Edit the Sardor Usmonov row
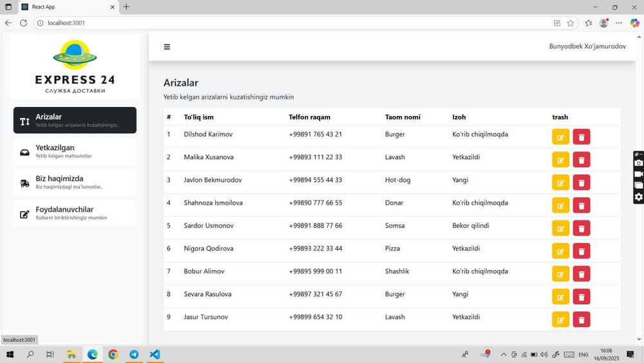 coord(560,228)
